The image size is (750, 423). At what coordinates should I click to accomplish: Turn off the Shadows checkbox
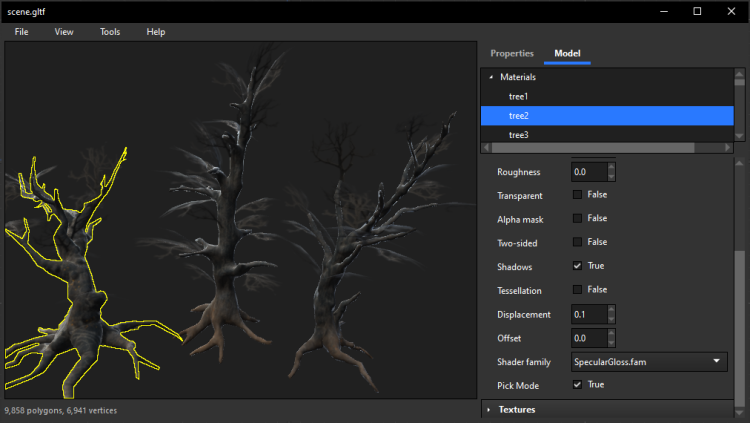tap(577, 266)
